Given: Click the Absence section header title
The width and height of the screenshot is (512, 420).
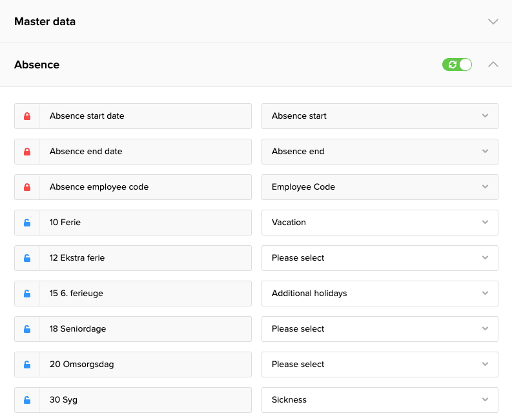Looking at the screenshot, I should pyautogui.click(x=37, y=65).
